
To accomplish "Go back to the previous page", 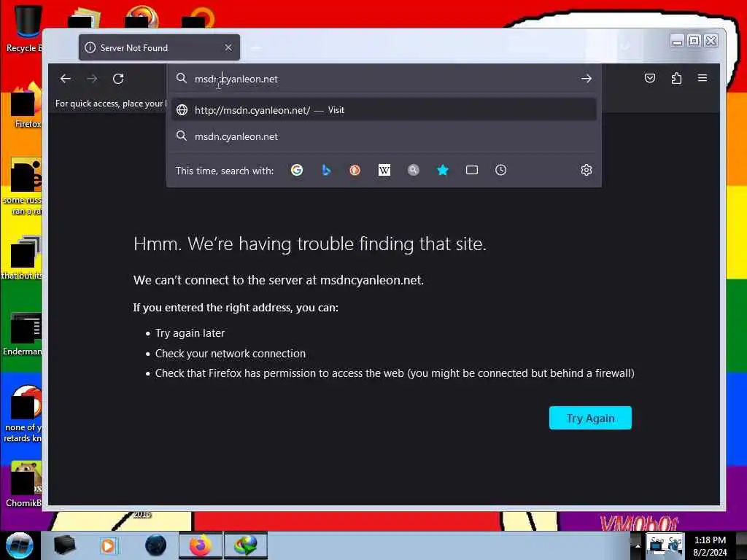I will coord(65,79).
